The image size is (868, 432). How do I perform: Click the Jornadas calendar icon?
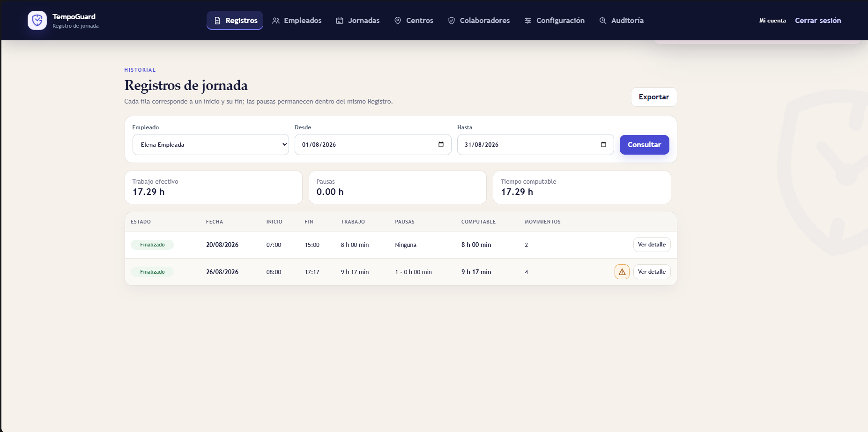[340, 21]
